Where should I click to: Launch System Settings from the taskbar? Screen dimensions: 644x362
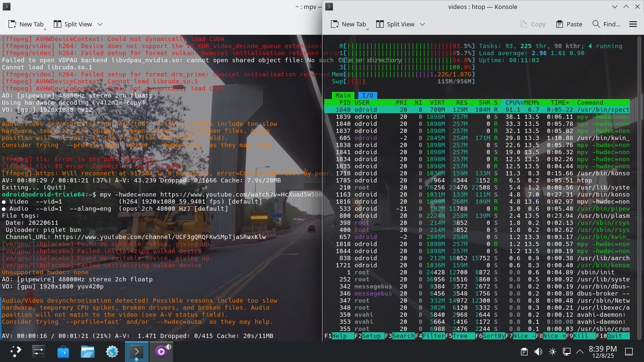coord(39,351)
